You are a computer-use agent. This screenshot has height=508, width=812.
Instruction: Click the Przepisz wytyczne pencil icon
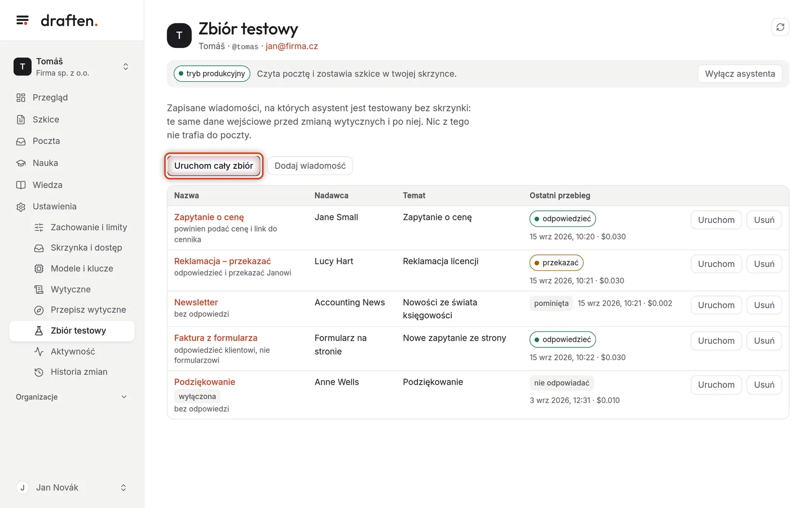[x=39, y=310]
